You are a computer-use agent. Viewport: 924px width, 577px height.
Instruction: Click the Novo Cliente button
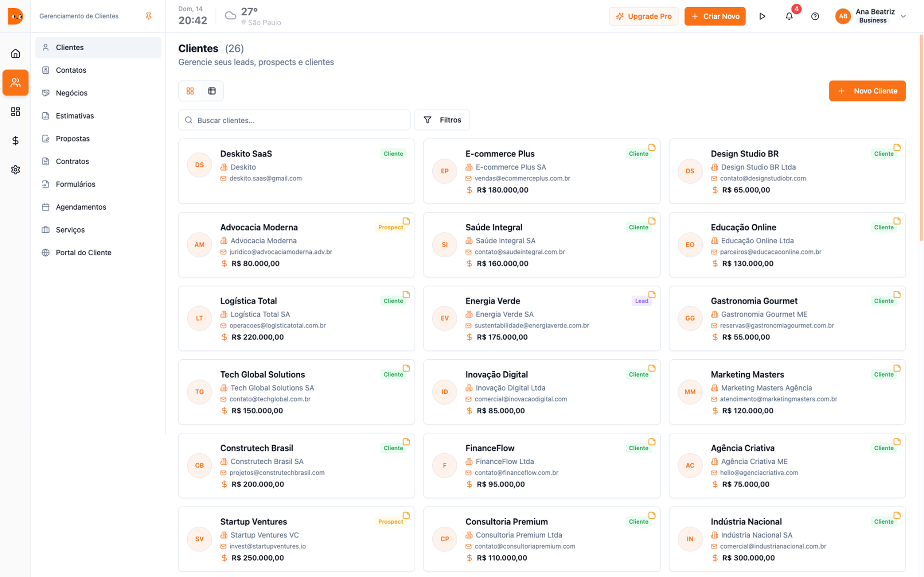pyautogui.click(x=867, y=91)
